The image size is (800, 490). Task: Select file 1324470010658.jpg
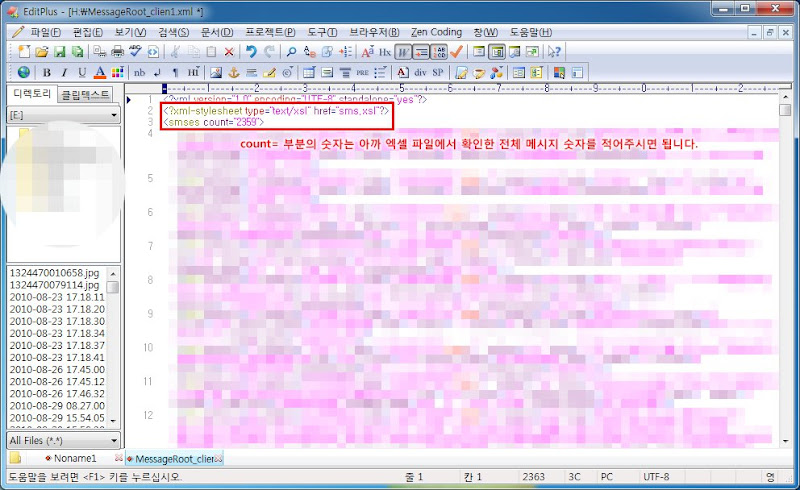pyautogui.click(x=54, y=273)
